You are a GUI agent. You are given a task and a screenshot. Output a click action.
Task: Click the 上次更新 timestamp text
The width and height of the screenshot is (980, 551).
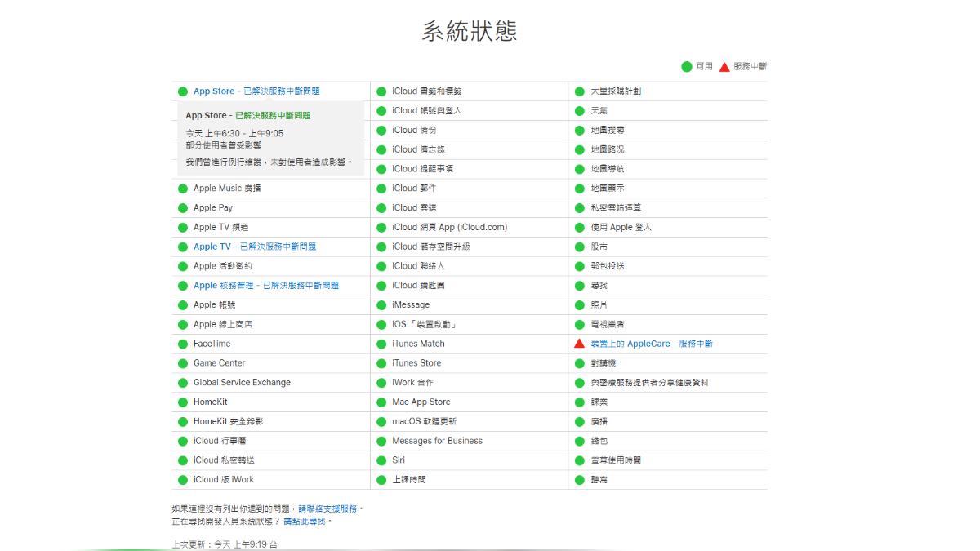pyautogui.click(x=225, y=544)
